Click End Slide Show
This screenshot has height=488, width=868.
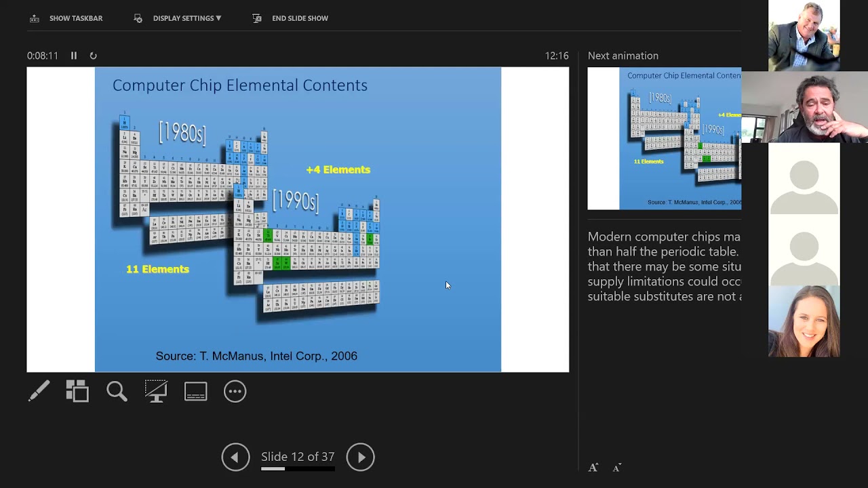290,18
